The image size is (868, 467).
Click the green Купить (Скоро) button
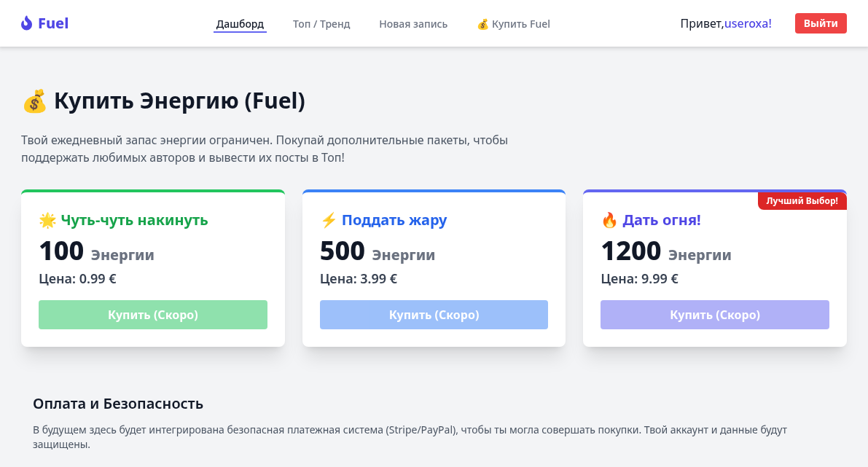[153, 315]
